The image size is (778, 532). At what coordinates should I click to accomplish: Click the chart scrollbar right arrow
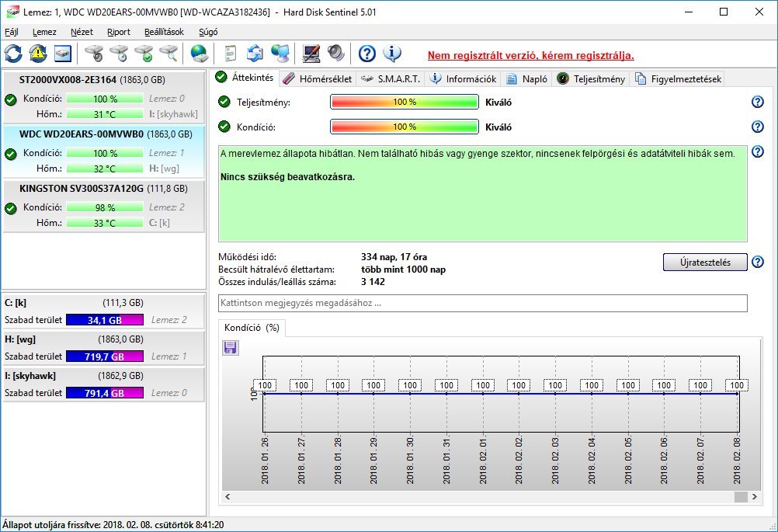[x=754, y=496]
